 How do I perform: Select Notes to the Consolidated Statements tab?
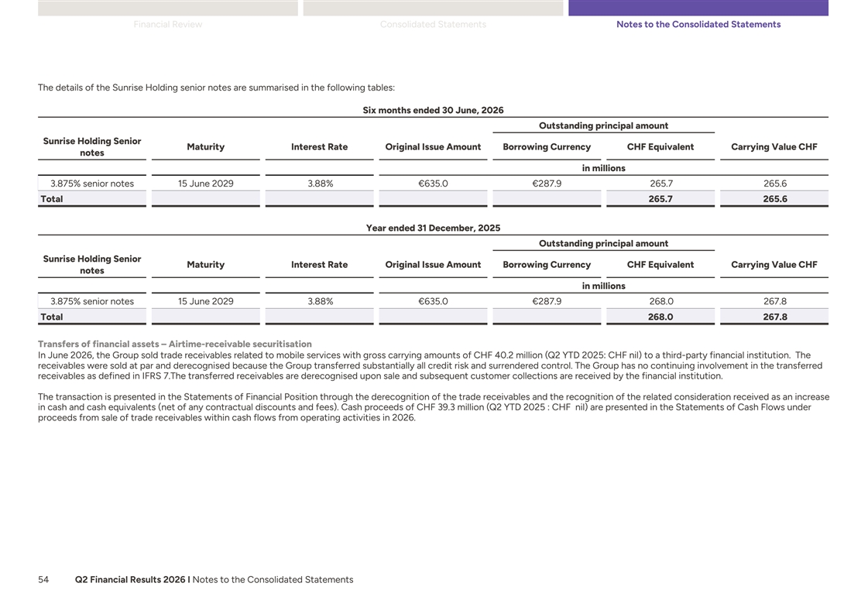point(698,24)
